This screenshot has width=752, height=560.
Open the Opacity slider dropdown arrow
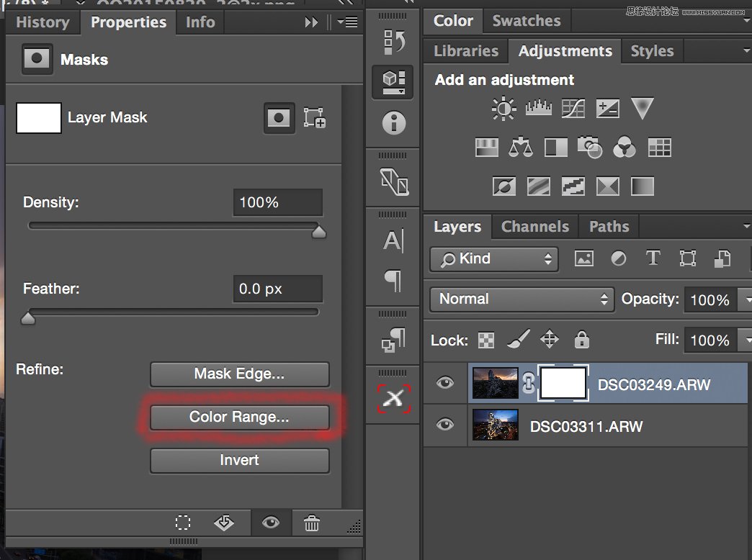[746, 300]
